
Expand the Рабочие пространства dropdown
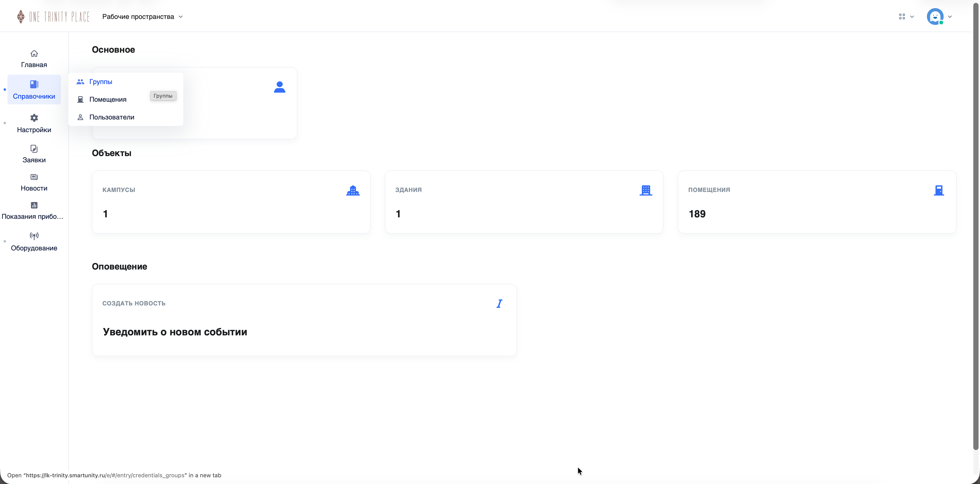[143, 17]
